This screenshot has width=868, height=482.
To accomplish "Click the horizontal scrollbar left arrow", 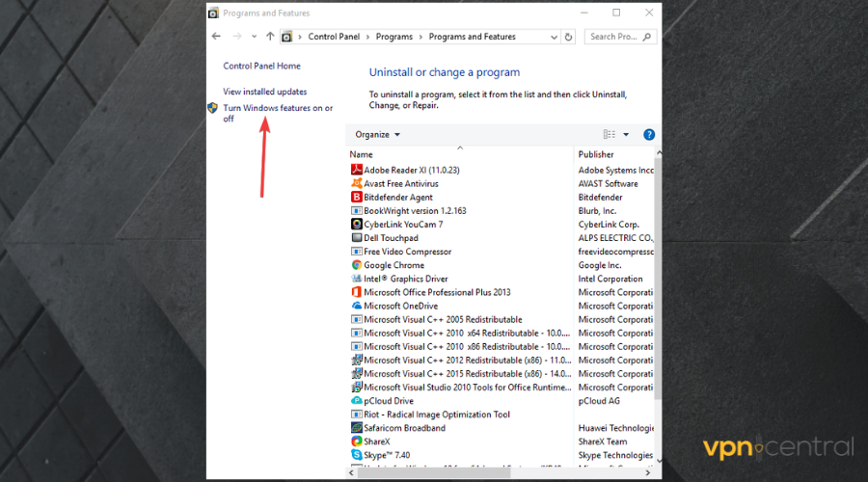I will click(x=351, y=473).
